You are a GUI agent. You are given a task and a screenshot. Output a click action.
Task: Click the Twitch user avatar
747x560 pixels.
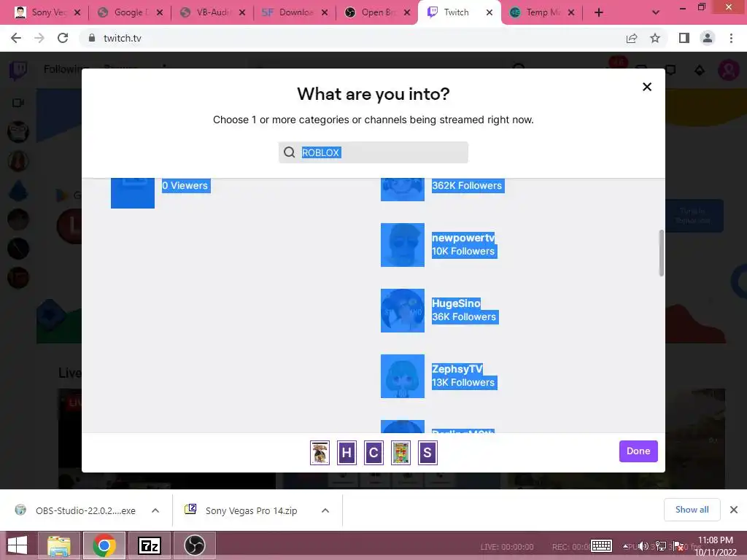pyautogui.click(x=728, y=70)
